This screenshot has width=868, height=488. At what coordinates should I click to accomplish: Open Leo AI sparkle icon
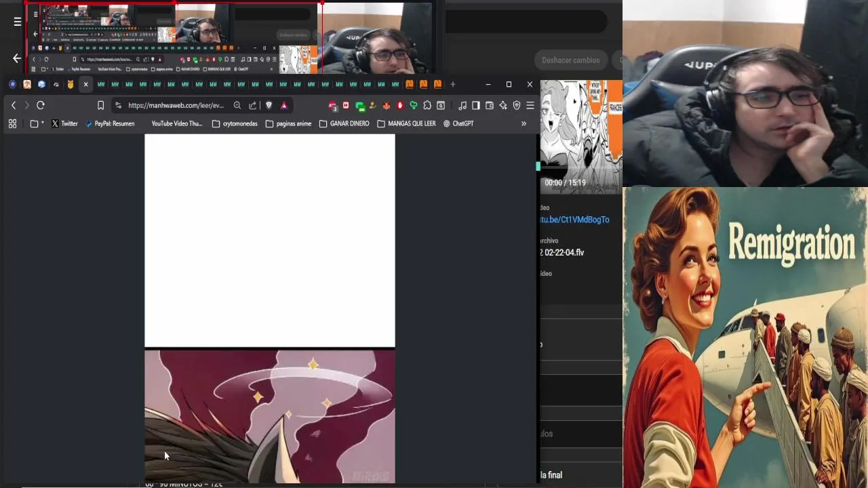(503, 105)
